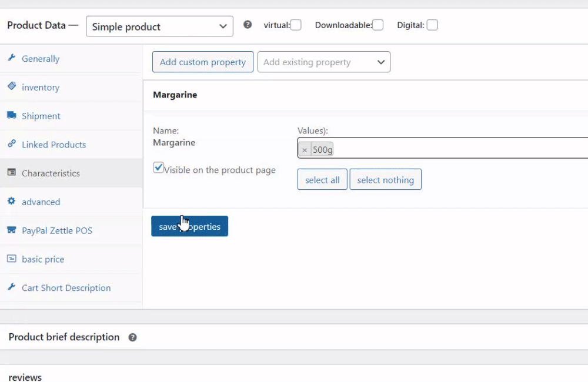Click the Add custom property button
Screen dimensions: 588x382
pos(203,62)
